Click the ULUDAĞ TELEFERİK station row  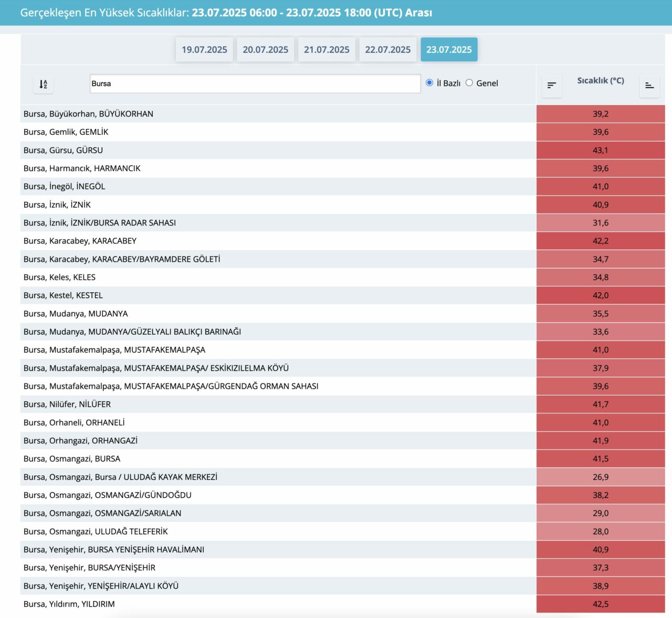[x=96, y=531]
